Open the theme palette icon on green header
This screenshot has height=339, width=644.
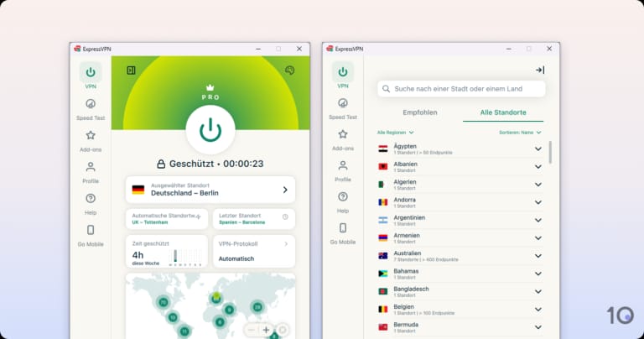(289, 70)
